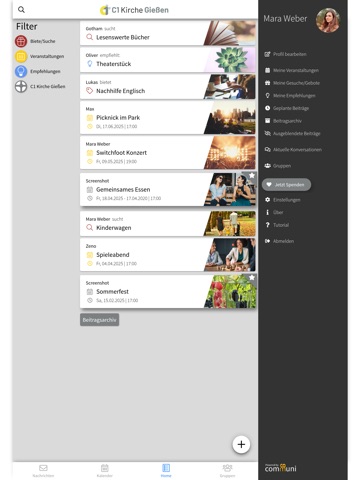Open Meine Empfehlungen
The height and width of the screenshot is (480, 360).
pyautogui.click(x=290, y=96)
